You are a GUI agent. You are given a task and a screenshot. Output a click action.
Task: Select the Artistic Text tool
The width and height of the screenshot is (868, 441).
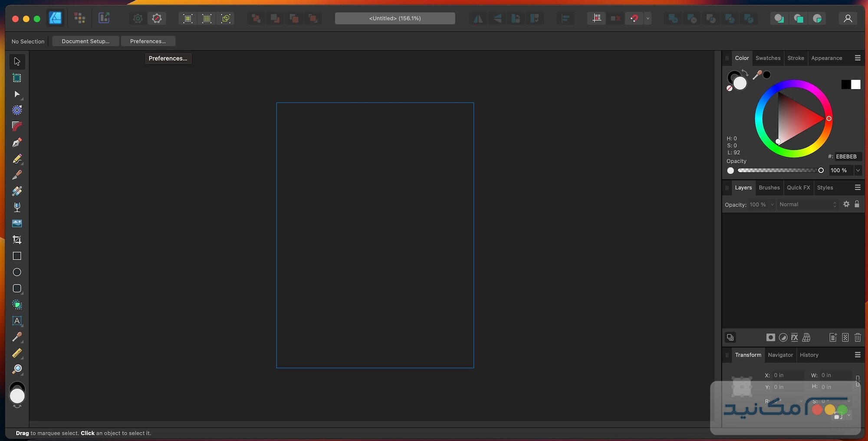coord(17,321)
